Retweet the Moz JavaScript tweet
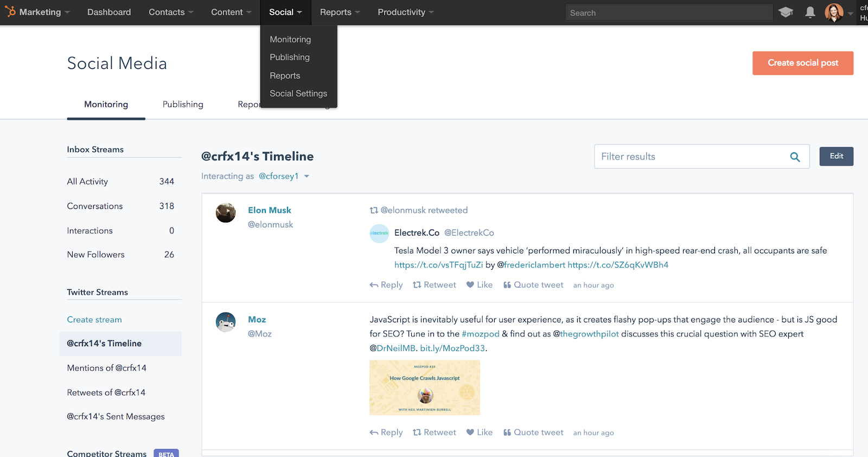 click(x=435, y=433)
